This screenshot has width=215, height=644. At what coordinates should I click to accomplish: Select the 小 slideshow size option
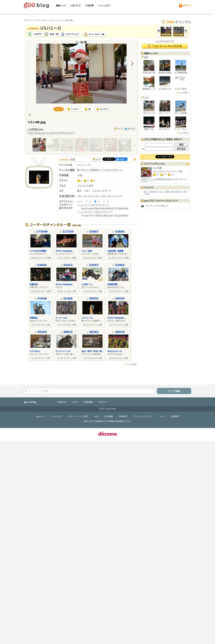[86, 201]
